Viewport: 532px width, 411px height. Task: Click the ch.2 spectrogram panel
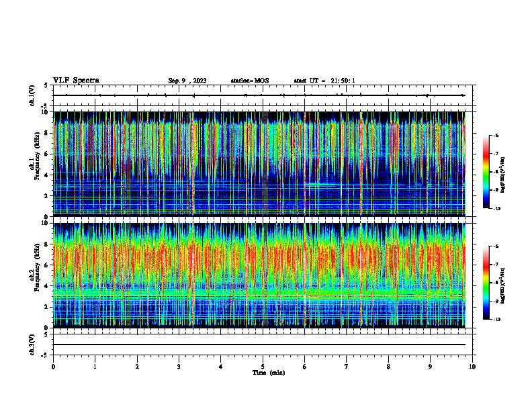coord(259,275)
